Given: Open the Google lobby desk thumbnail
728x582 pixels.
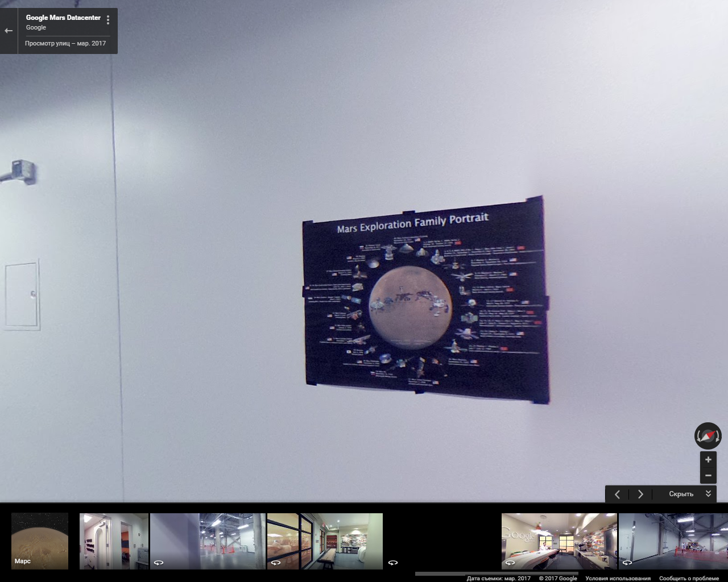Looking at the screenshot, I should click(x=559, y=541).
